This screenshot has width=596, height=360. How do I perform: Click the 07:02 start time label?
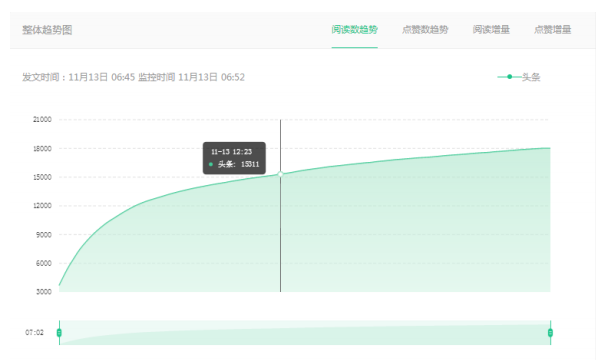[x=34, y=333]
